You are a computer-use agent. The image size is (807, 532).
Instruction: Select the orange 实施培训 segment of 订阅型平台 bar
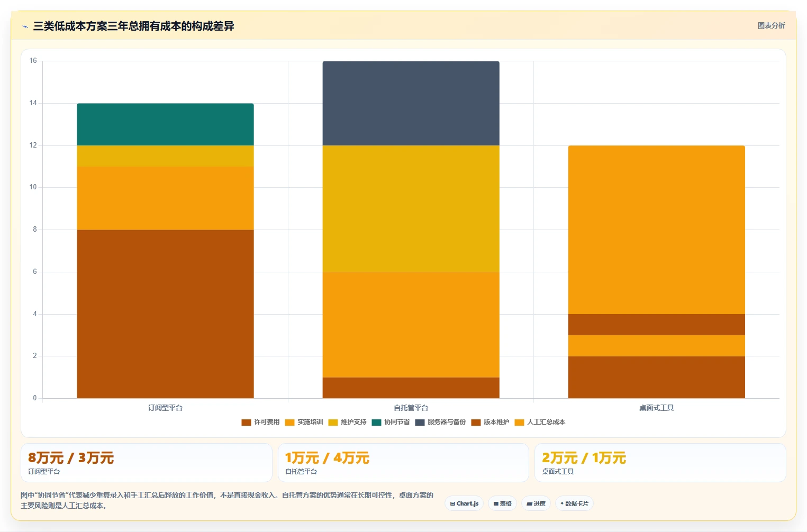click(165, 198)
